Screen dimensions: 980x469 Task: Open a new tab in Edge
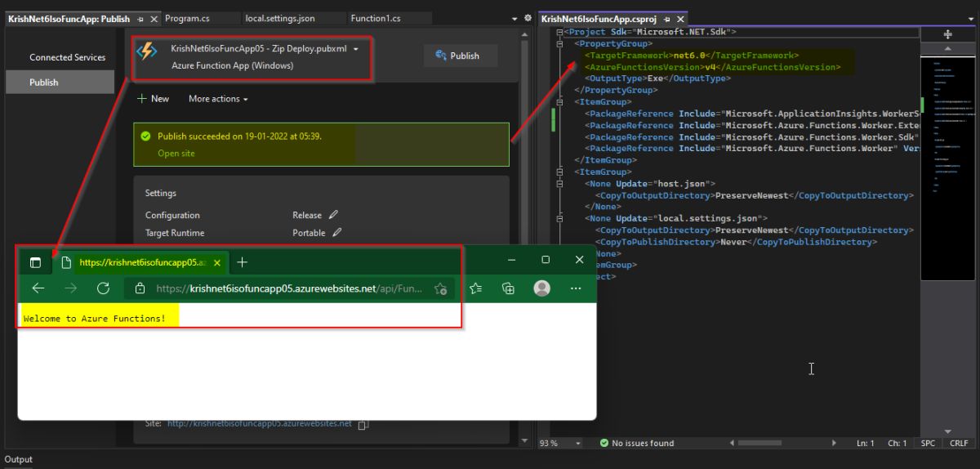(243, 262)
